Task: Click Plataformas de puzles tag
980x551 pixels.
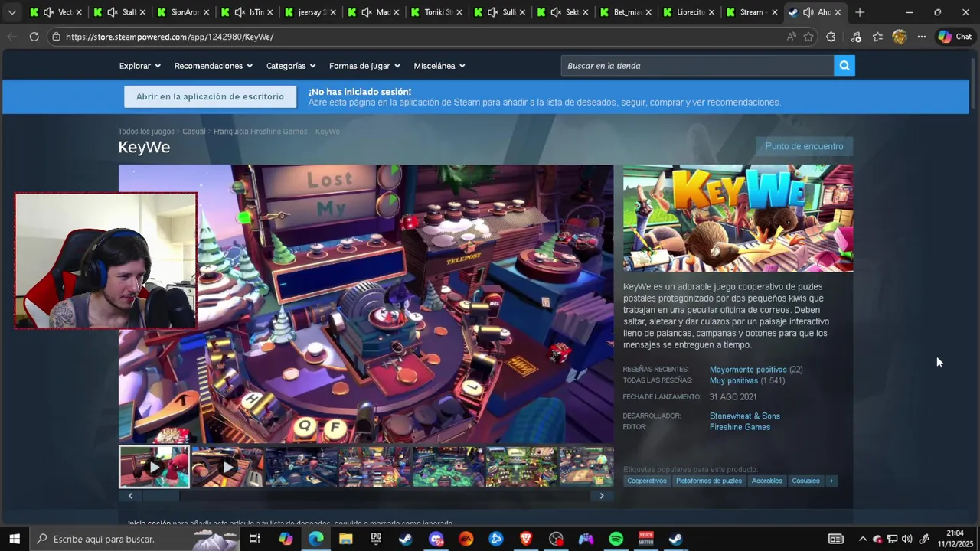Action: [709, 481]
